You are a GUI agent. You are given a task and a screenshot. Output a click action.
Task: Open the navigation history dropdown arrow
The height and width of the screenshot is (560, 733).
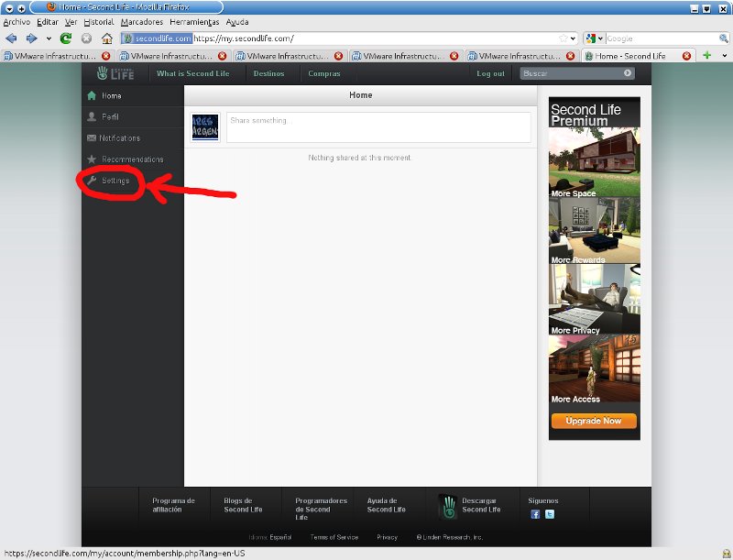click(x=49, y=38)
